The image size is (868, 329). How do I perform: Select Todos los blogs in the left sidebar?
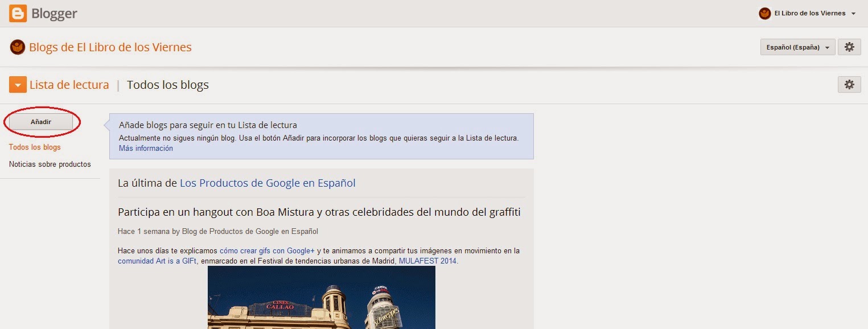[34, 147]
